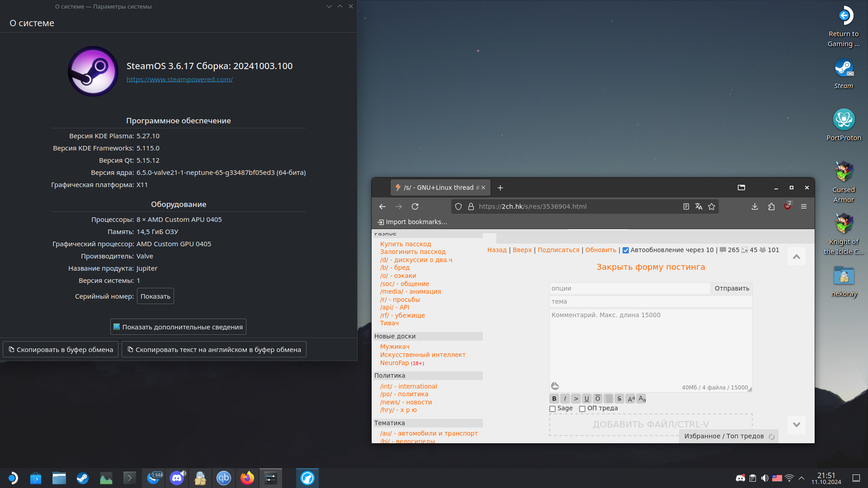Show serial number with Показать button

[x=156, y=296]
